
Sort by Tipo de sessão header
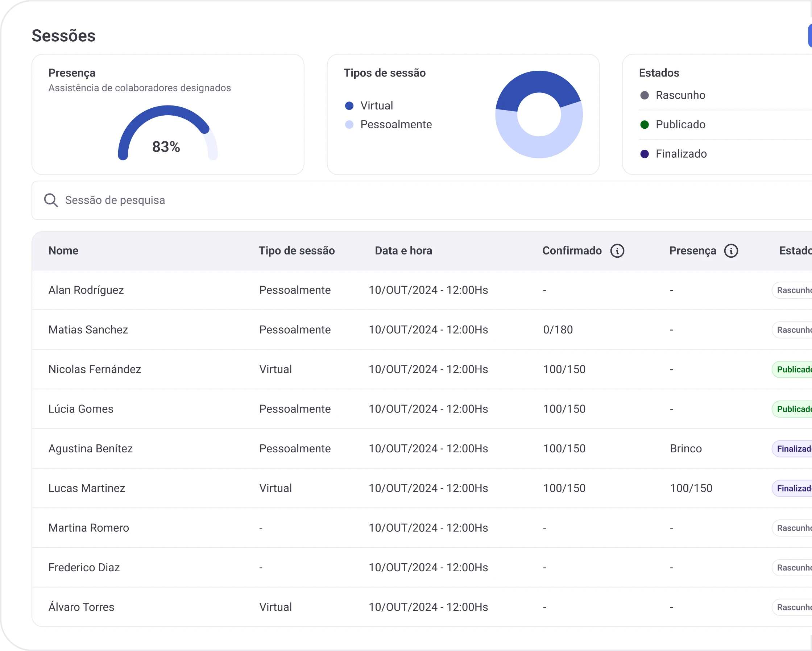297,251
